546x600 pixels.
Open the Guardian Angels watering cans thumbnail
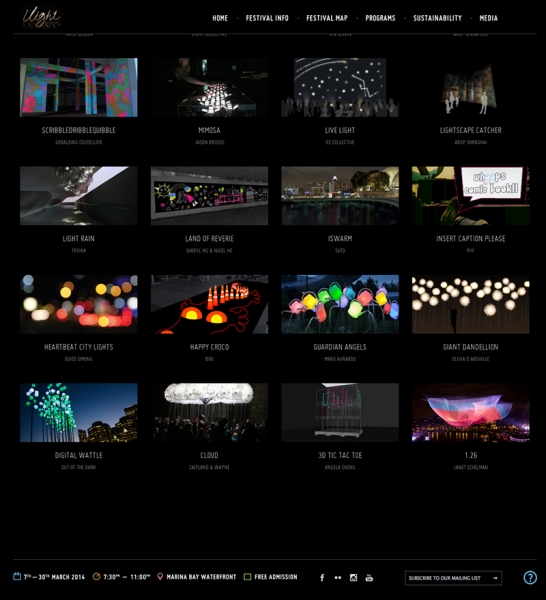(340, 304)
